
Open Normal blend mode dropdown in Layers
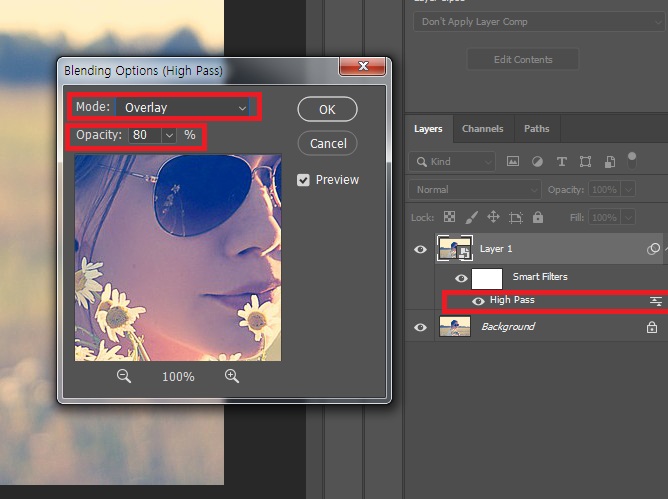pyautogui.click(x=475, y=190)
